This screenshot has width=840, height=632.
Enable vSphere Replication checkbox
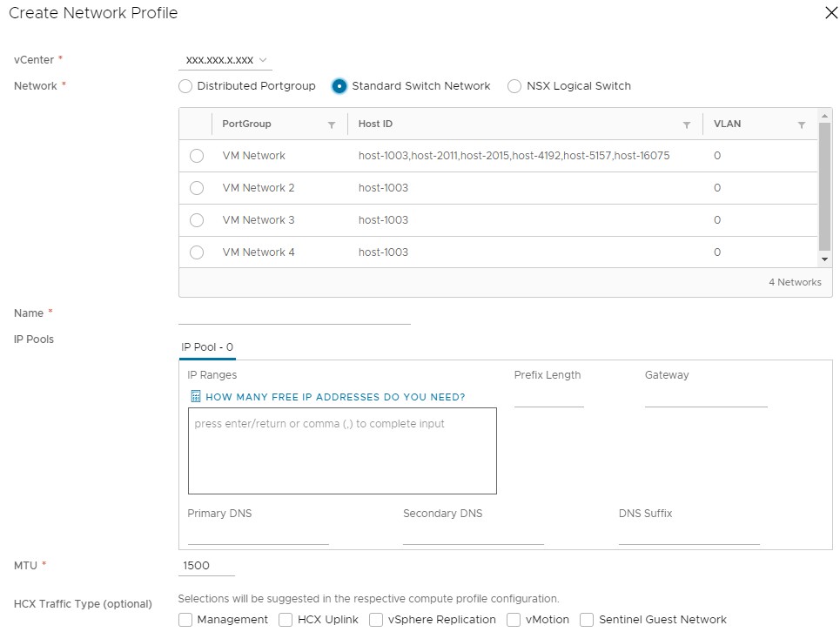tap(376, 620)
